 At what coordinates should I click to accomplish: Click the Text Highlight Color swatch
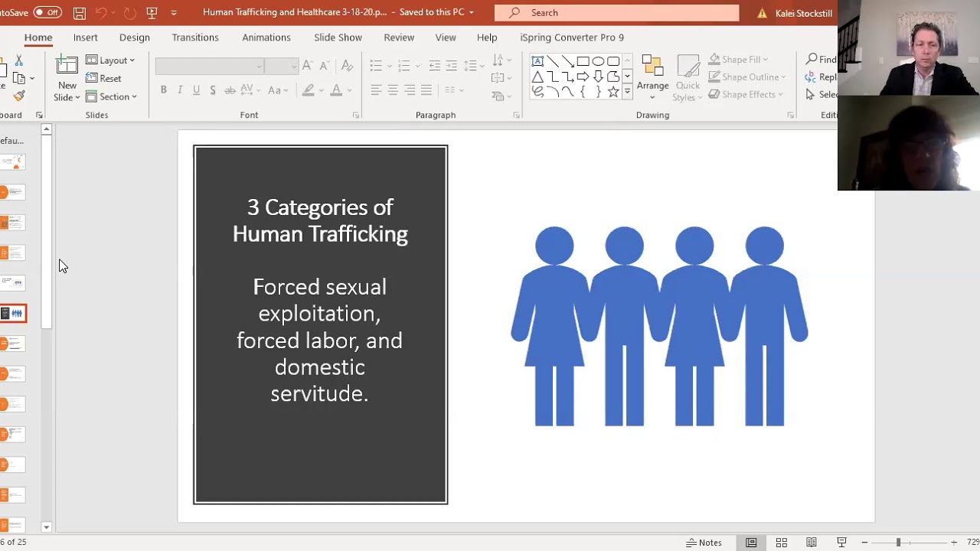[308, 90]
